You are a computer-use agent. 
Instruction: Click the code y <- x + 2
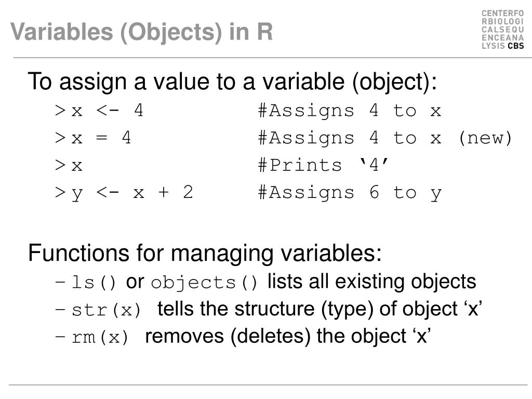[x=124, y=193]
